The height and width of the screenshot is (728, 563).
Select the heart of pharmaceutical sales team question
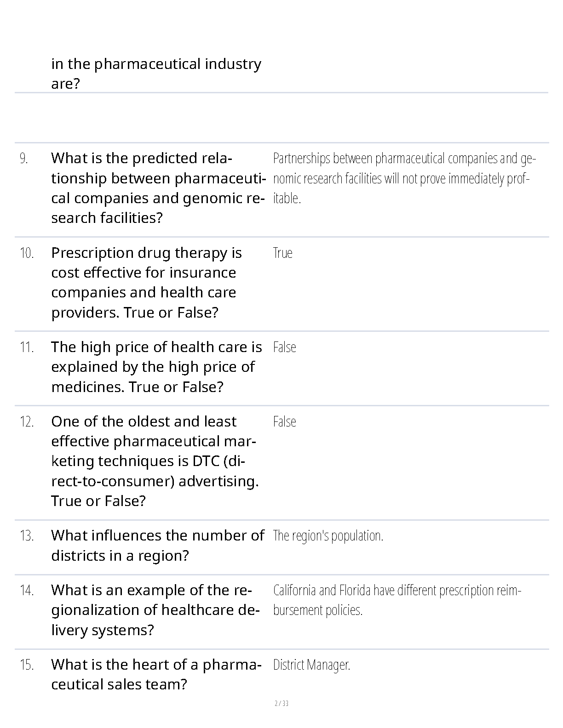[x=156, y=674]
